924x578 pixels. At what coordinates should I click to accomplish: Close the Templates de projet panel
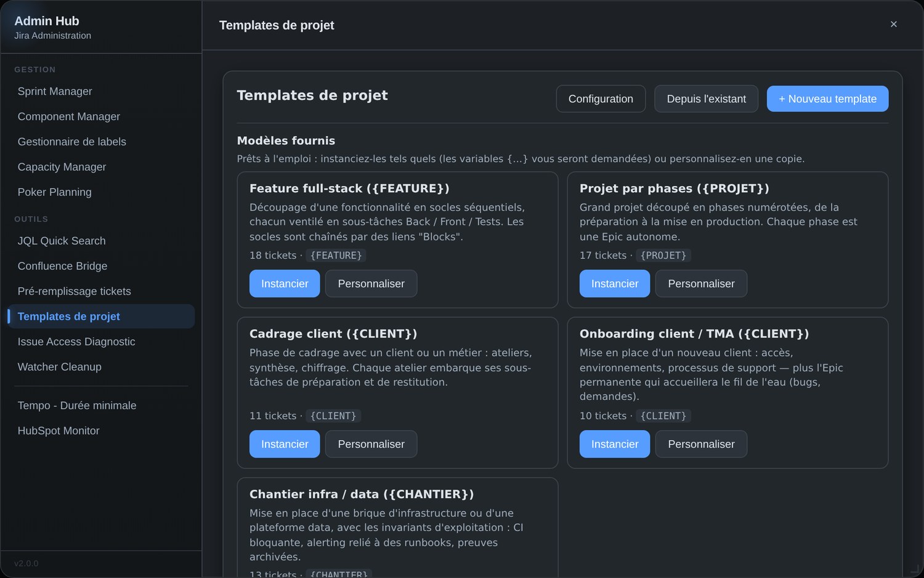click(x=893, y=25)
